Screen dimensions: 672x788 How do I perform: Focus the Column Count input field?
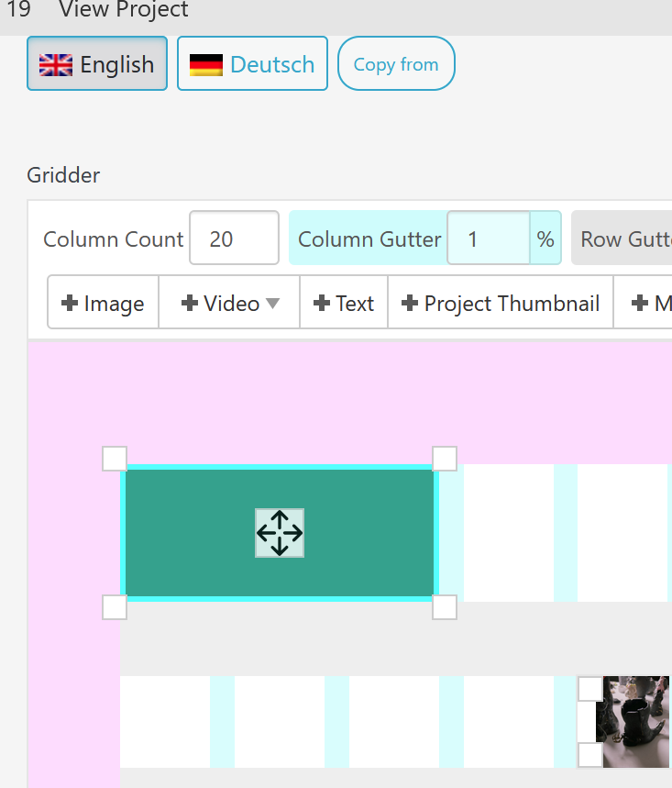(x=234, y=239)
